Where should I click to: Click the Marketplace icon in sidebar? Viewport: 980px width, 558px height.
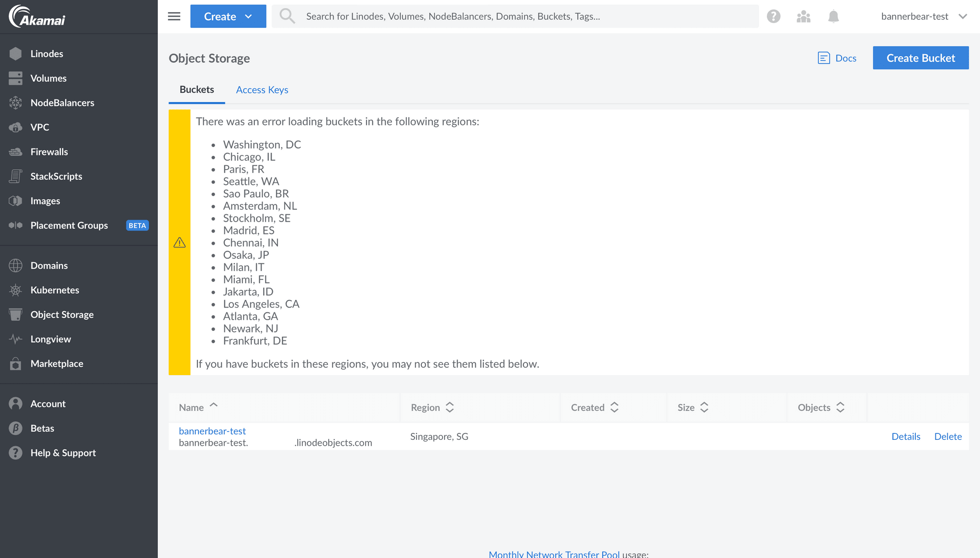point(16,363)
